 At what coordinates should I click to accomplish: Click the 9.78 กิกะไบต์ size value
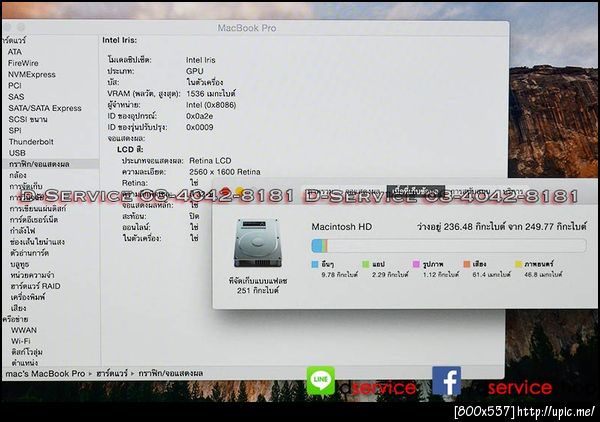340,275
